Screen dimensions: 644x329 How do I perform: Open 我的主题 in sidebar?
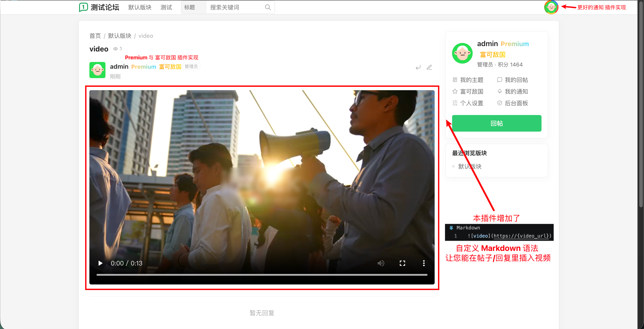pyautogui.click(x=468, y=80)
